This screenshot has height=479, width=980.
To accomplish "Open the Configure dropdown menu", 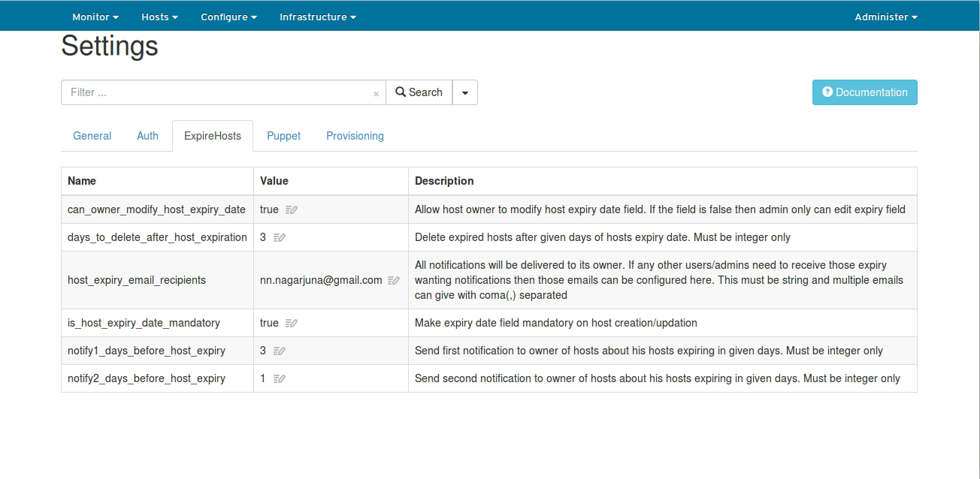I will (228, 17).
